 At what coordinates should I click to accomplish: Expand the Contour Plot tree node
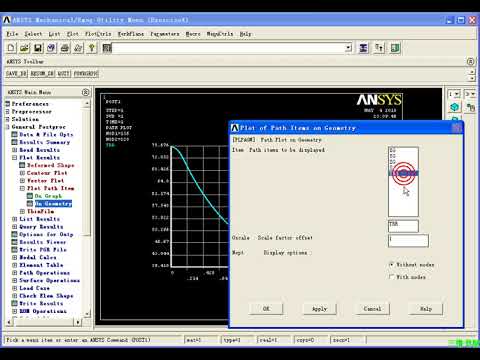coord(22,173)
